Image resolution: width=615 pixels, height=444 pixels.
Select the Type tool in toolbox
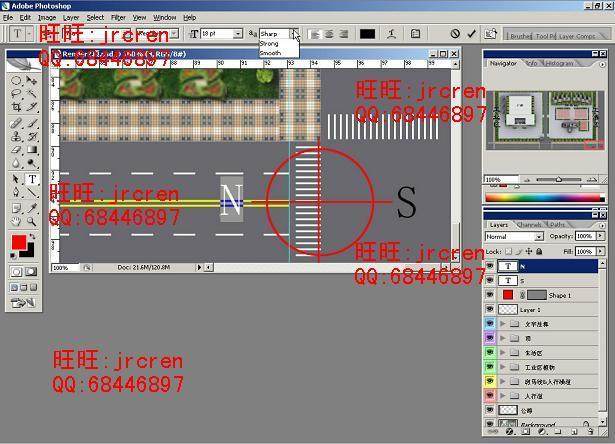(x=32, y=179)
